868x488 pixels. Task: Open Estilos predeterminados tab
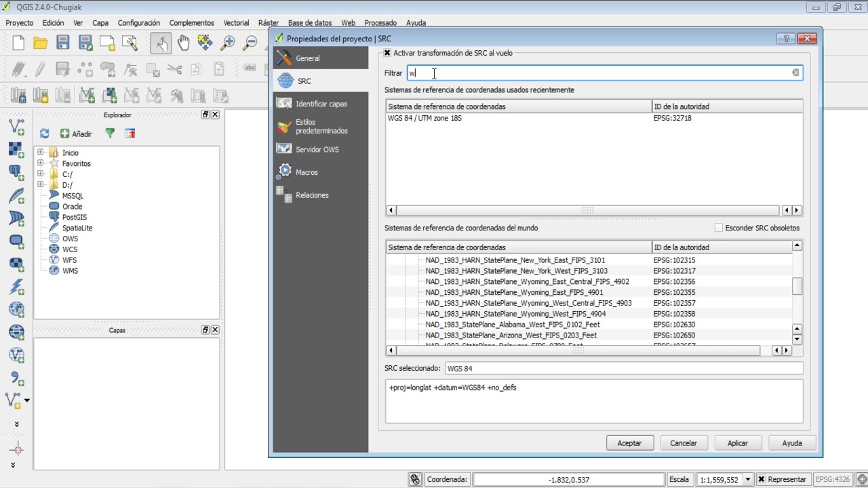click(x=321, y=127)
